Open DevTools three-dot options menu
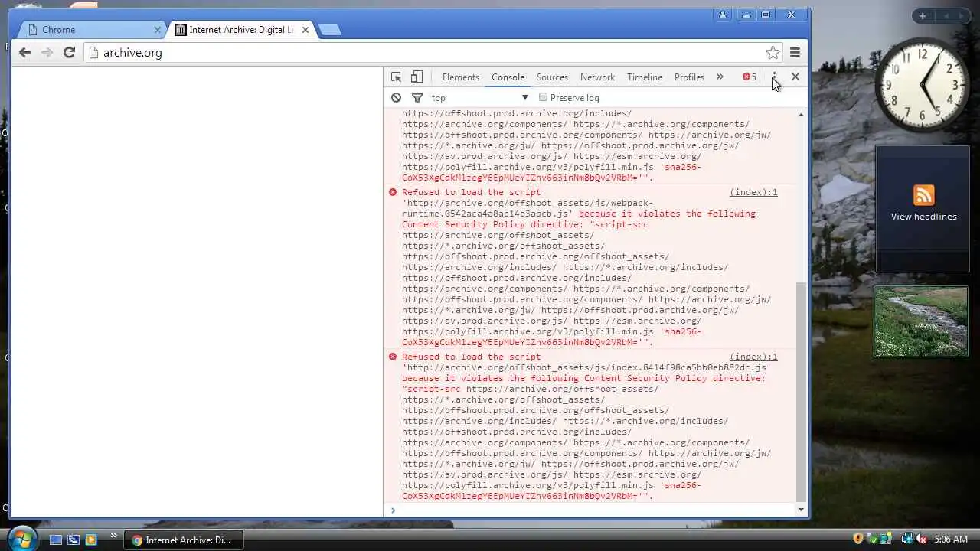 [x=774, y=77]
